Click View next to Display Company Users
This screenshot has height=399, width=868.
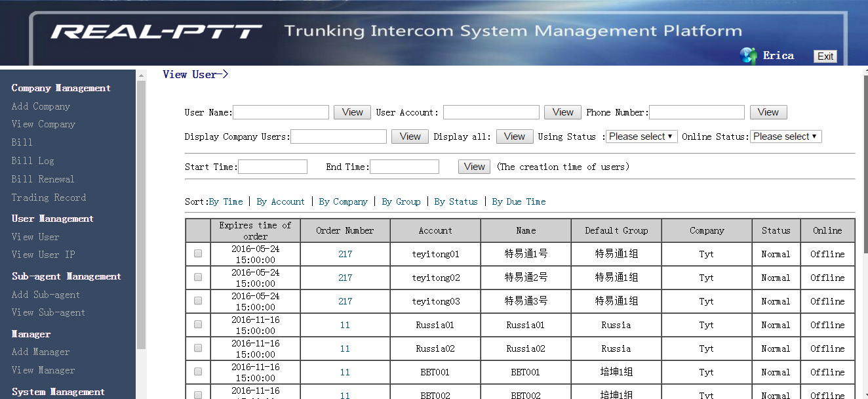click(410, 136)
